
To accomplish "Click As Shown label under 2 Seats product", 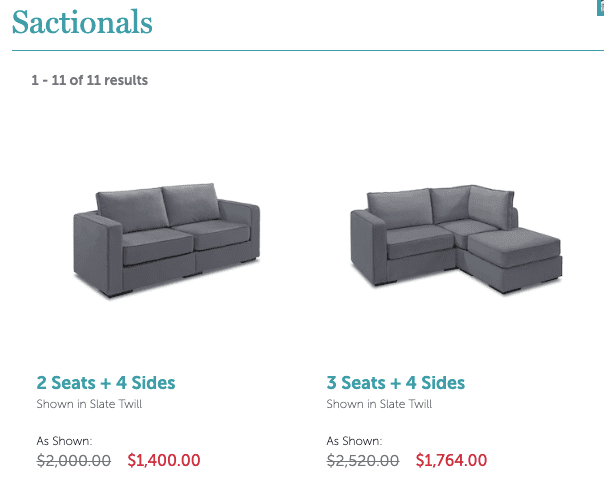I will tap(64, 441).
